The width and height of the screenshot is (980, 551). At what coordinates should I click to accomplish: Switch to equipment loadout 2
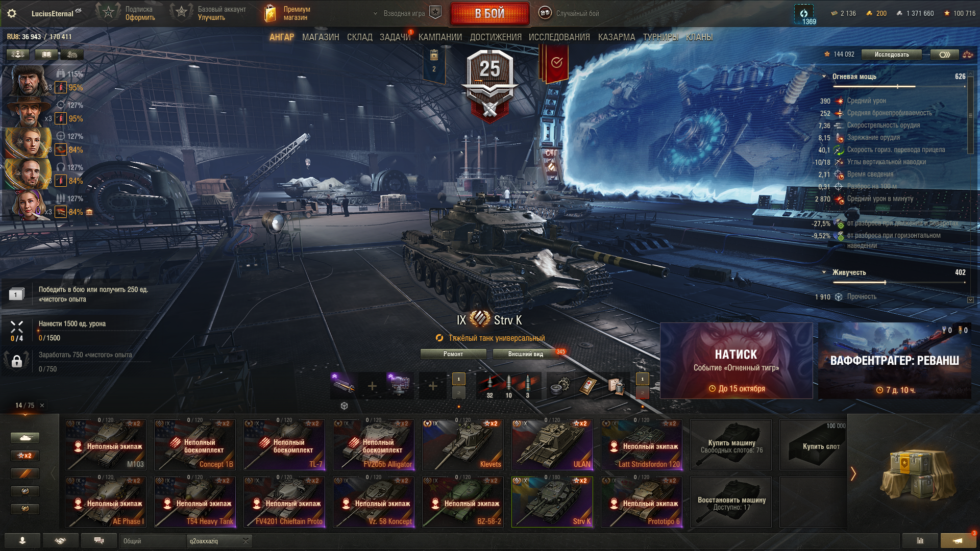458,393
